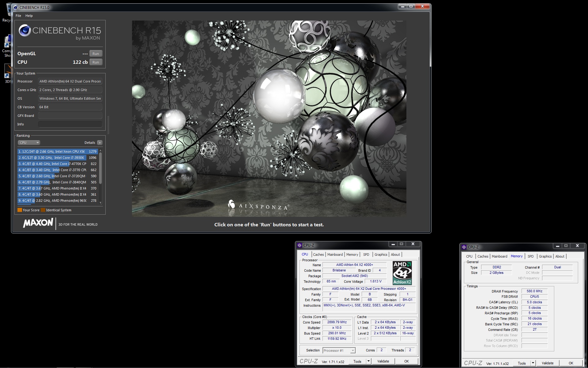Click the rendered benchmark scene image
Viewport: 588px width, 368px height.
tap(269, 118)
